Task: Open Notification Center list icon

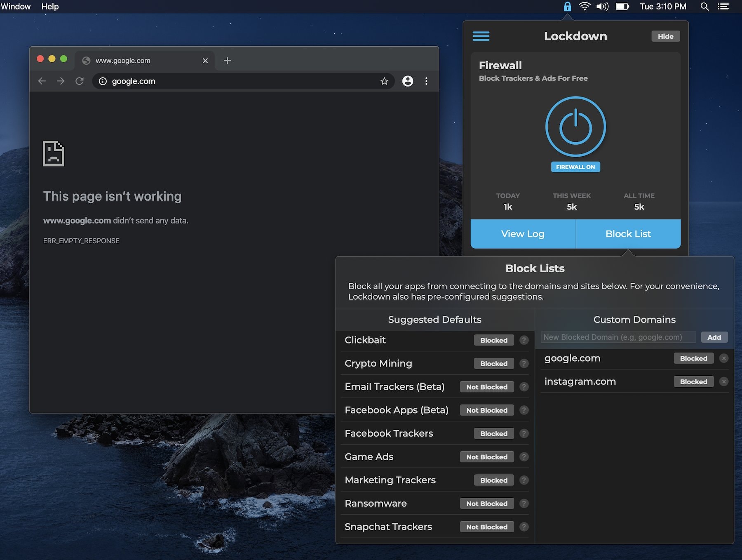Action: coord(723,7)
